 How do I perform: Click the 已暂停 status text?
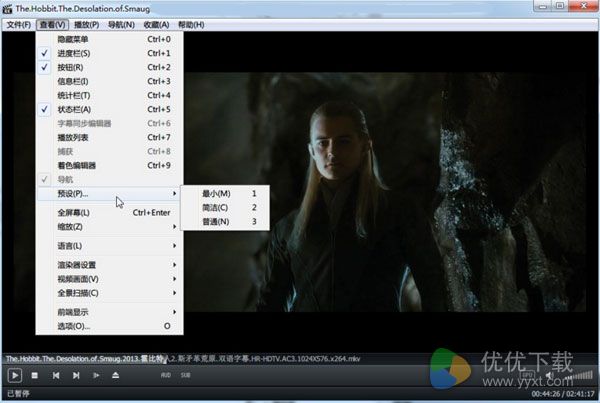18,393
